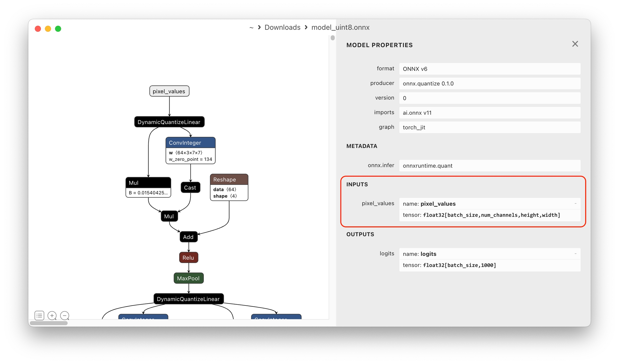The height and width of the screenshot is (364, 619).
Task: Click the format field ONNX v6
Action: pos(490,69)
